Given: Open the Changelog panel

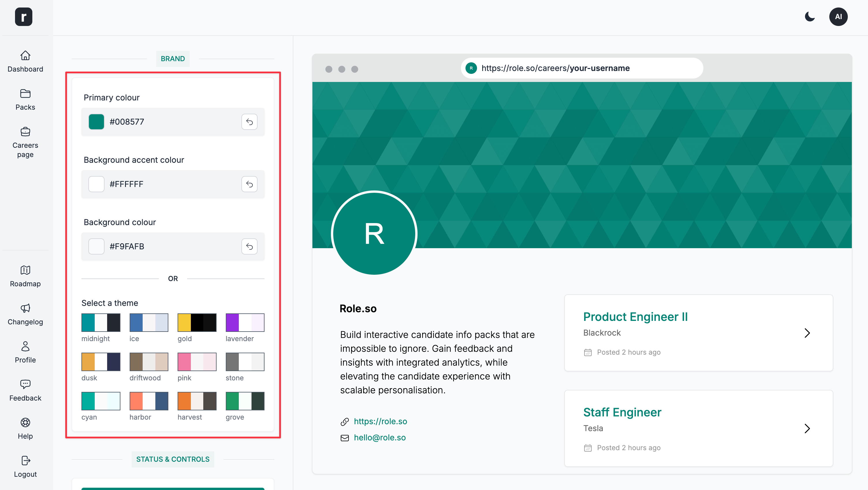Looking at the screenshot, I should tap(25, 313).
